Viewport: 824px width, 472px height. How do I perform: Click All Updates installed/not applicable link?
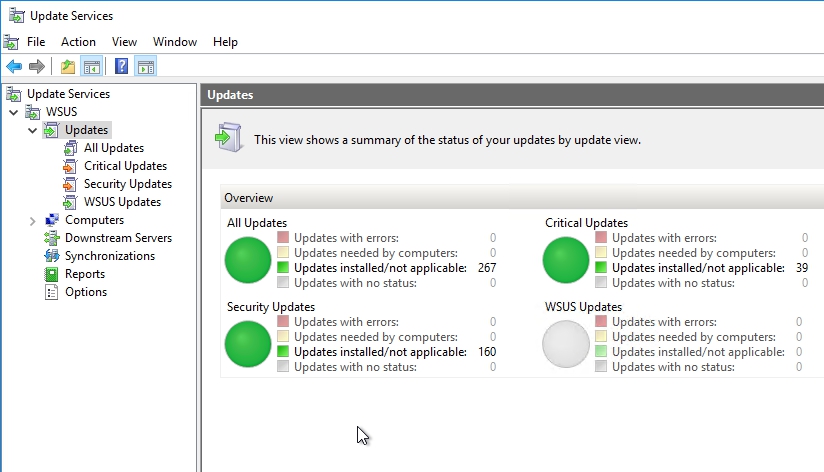(x=380, y=268)
